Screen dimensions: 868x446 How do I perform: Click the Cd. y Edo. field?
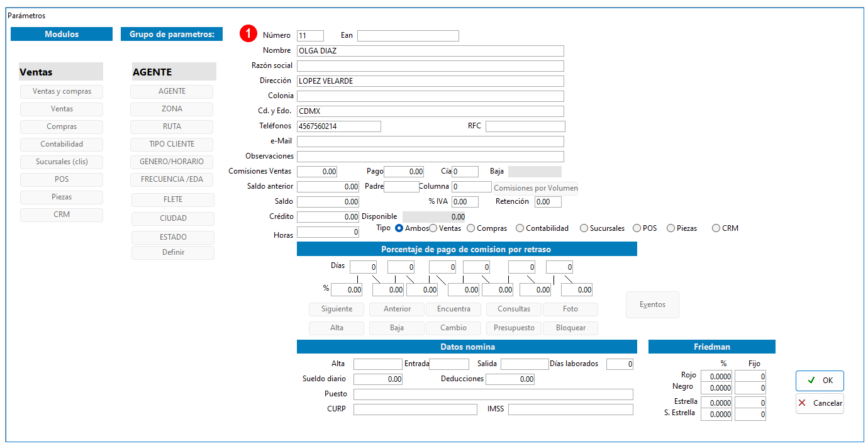(x=430, y=111)
